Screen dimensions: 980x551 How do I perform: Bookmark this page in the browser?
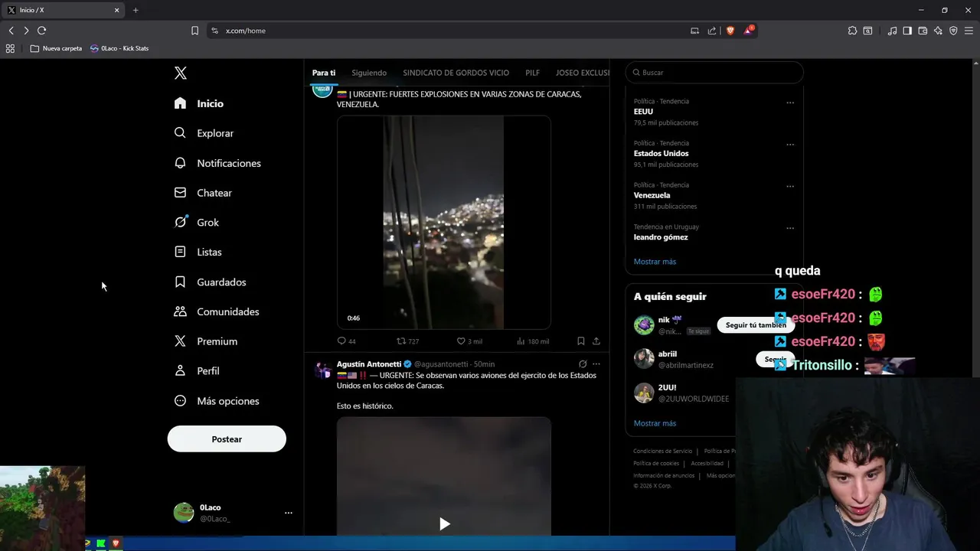(x=194, y=31)
